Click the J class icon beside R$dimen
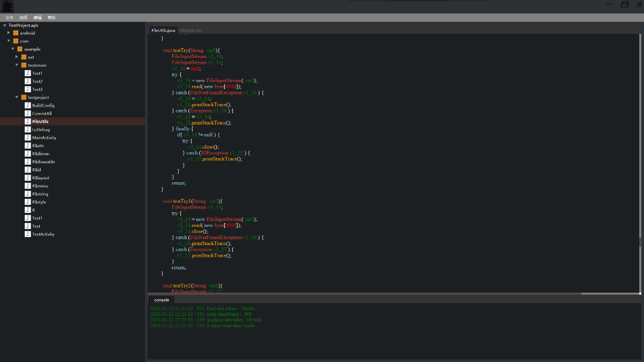This screenshot has width=644, height=362. [27, 153]
